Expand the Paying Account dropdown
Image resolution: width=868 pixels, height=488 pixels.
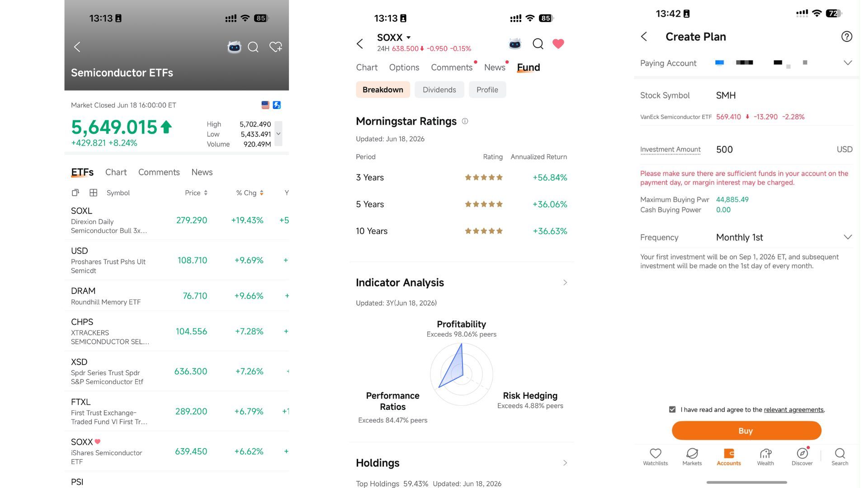[x=848, y=63]
